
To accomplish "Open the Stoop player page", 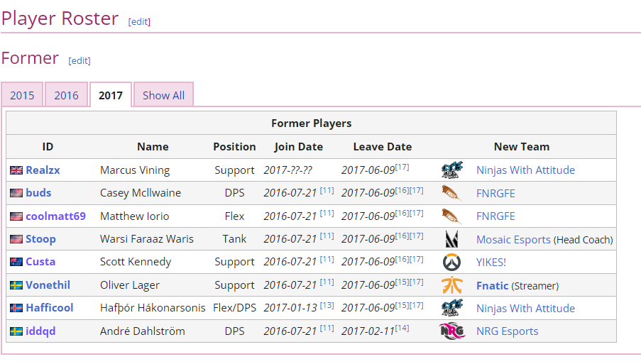I will pyautogui.click(x=40, y=239).
